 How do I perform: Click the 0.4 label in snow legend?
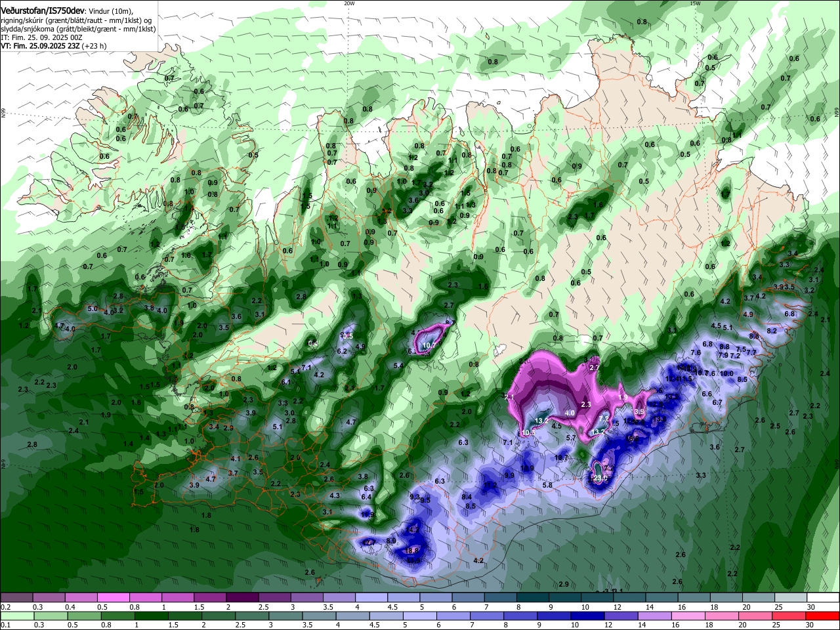click(70, 607)
